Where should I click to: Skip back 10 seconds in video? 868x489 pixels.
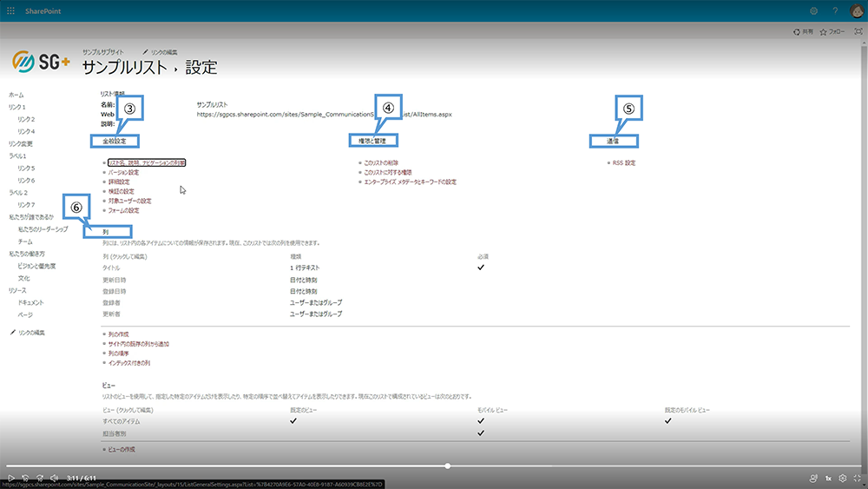coord(25,478)
